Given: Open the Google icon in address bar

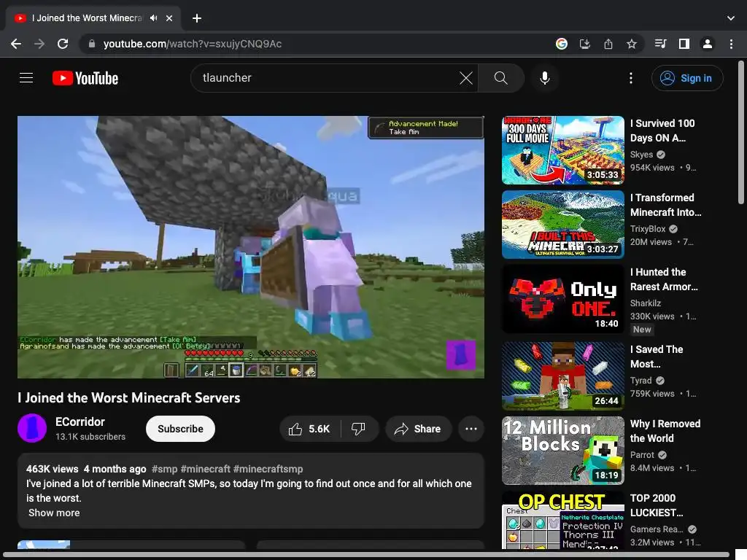Looking at the screenshot, I should [562, 44].
